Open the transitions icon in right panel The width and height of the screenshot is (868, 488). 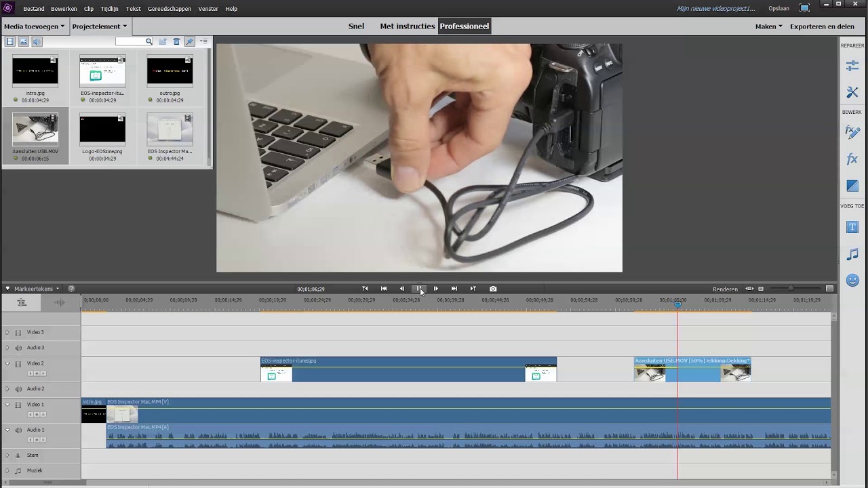pos(852,186)
